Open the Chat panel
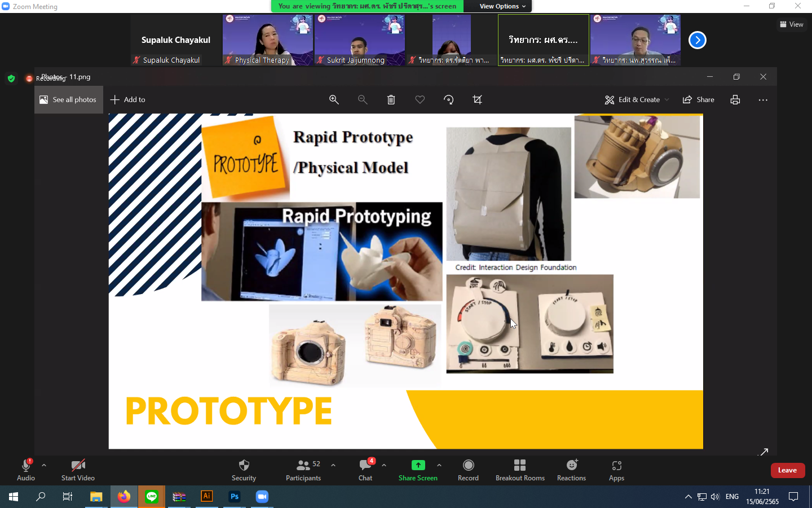This screenshot has width=812, height=508. [x=365, y=470]
